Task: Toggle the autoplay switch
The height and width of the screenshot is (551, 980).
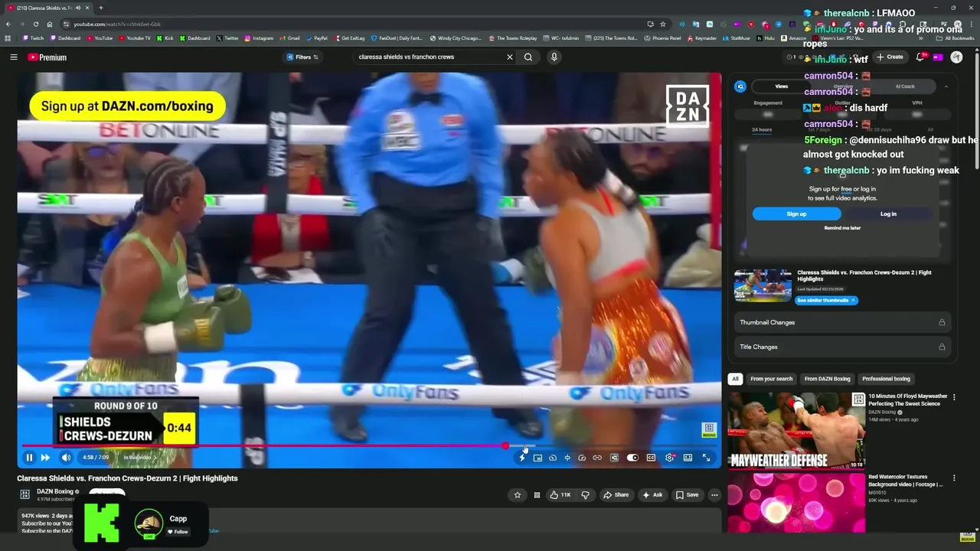Action: pos(632,458)
